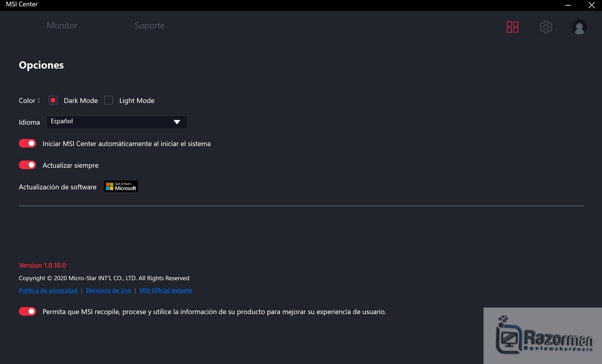The height and width of the screenshot is (364, 602).
Task: Open the Idioma language dropdown
Action: pyautogui.click(x=117, y=122)
